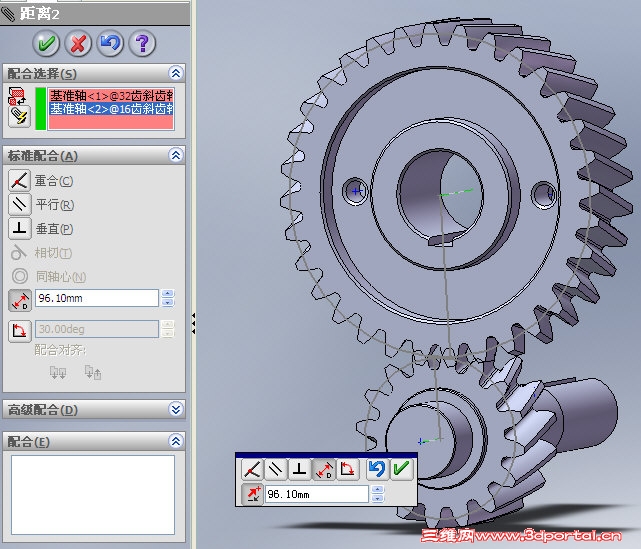Screen dimensions: 641x549
Task: Click the multiple mate mode paperclip icon
Action: pyautogui.click(x=19, y=117)
